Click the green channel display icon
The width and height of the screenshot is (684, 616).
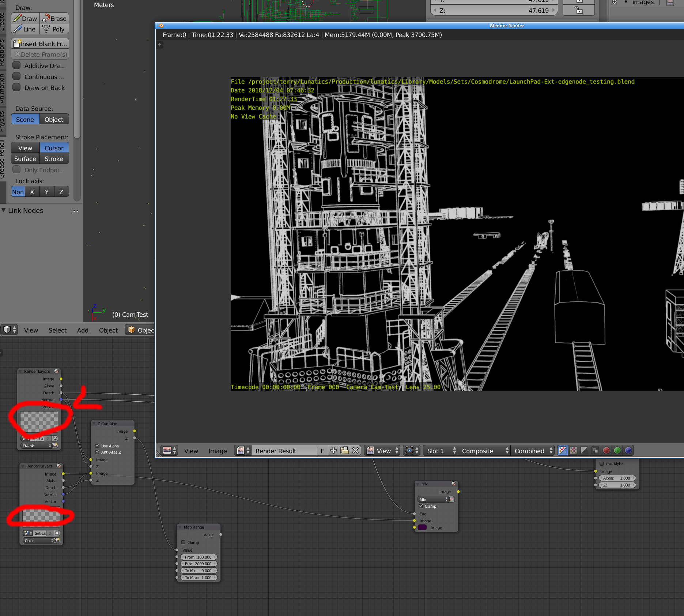[617, 451]
